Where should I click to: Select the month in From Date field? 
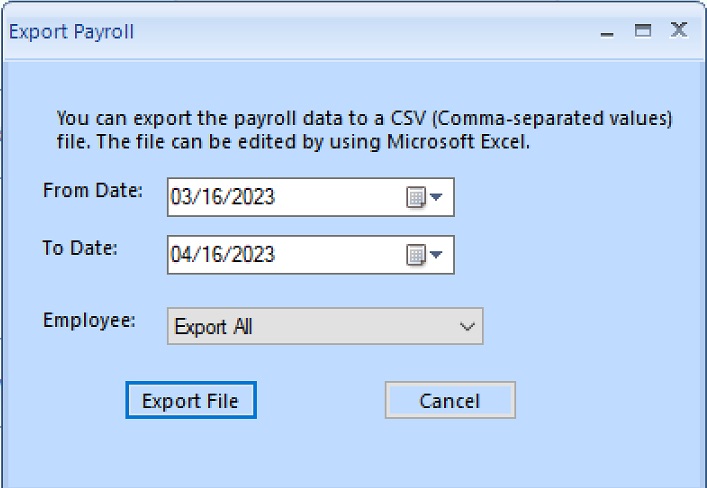point(181,198)
